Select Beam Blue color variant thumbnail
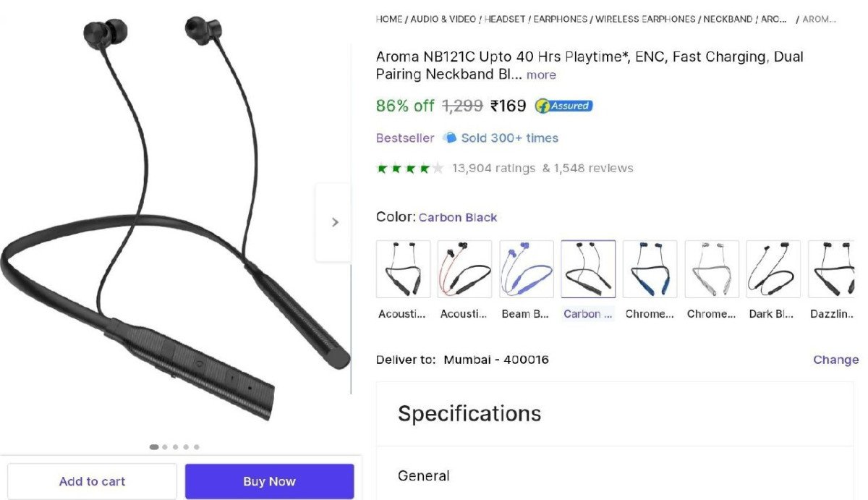The height and width of the screenshot is (500, 868). tap(527, 269)
